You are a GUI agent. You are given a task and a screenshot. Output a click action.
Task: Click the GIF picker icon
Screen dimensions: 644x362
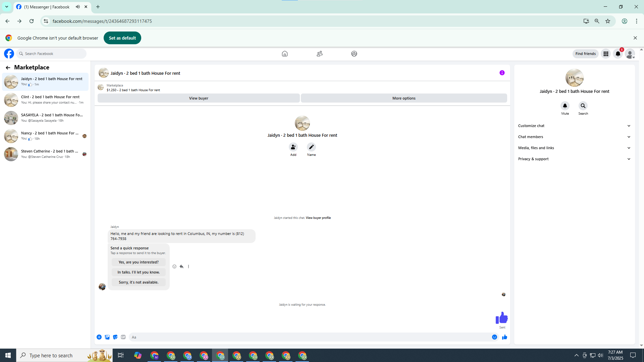[123, 337]
